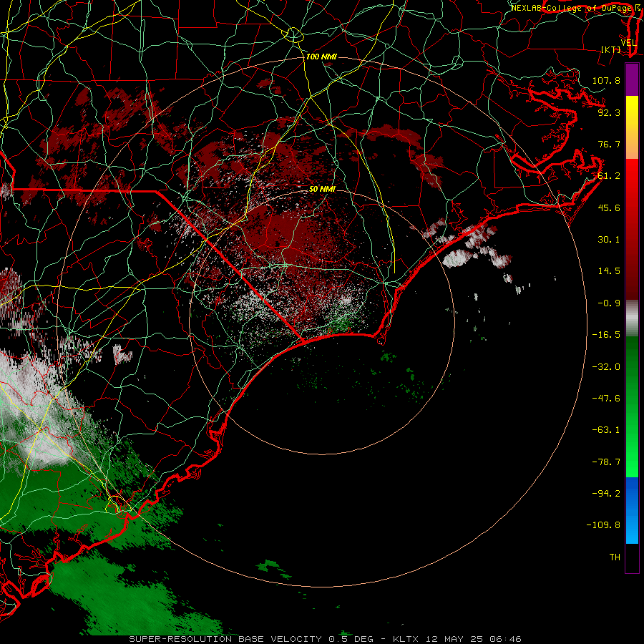Click the 100 NMI range ring label
Viewport: 644px width, 644px height.
(321, 57)
